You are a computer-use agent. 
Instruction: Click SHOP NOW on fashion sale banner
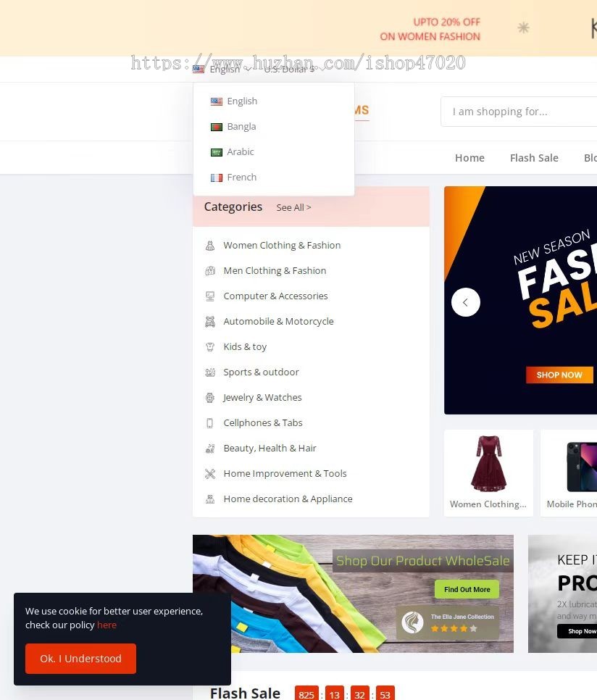[559, 375]
